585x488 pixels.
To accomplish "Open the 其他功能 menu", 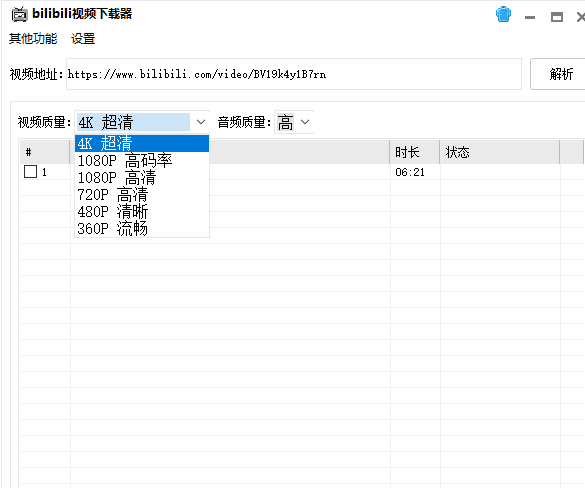I will coord(33,38).
